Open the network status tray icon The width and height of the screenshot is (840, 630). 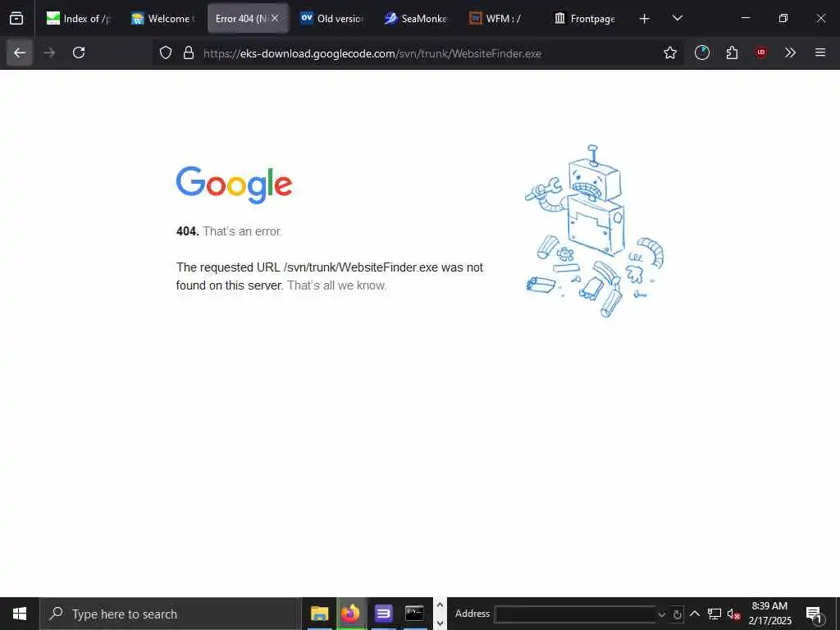(x=714, y=614)
